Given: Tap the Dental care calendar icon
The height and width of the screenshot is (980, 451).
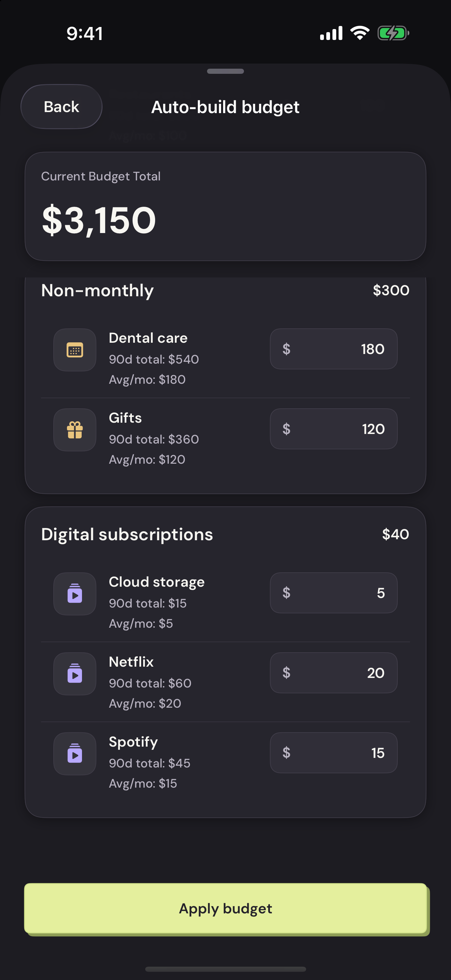Looking at the screenshot, I should [x=74, y=350].
